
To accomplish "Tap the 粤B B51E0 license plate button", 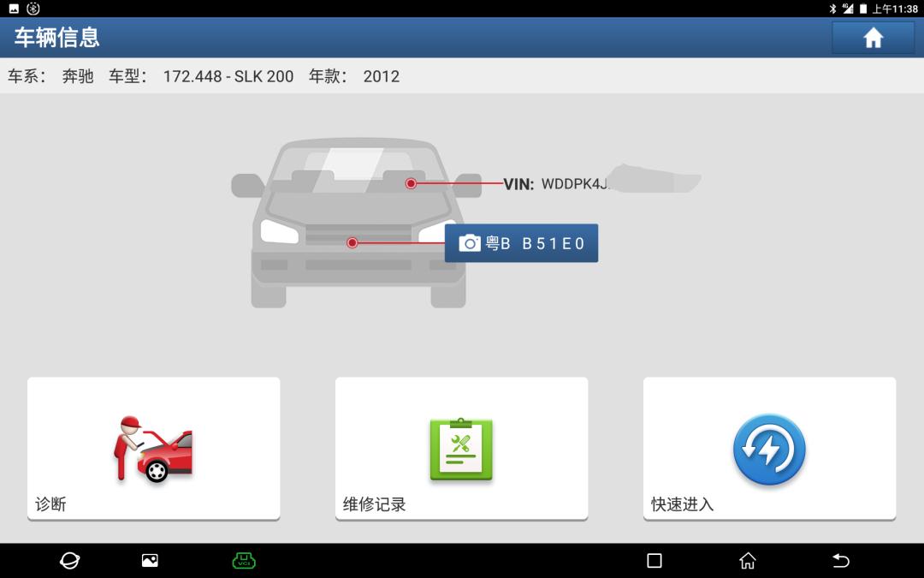I will coord(521,243).
